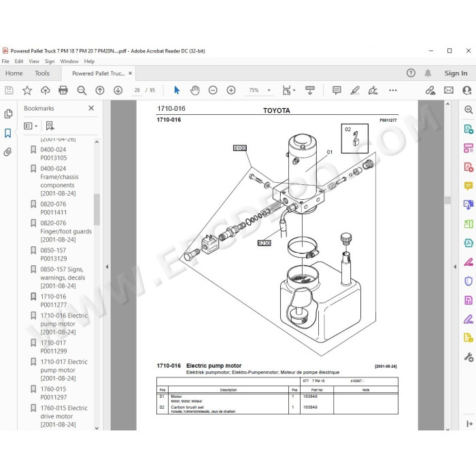Open bookmark 0850-157 P0013129

point(54,254)
